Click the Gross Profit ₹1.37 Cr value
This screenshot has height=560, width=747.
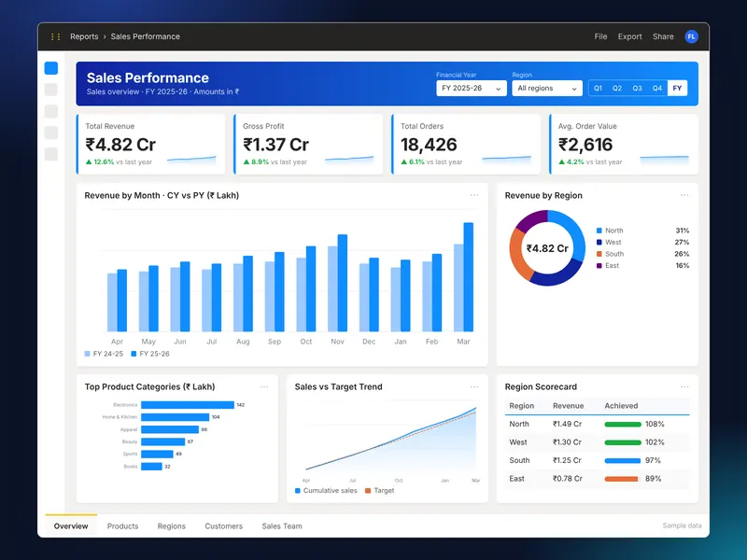275,145
